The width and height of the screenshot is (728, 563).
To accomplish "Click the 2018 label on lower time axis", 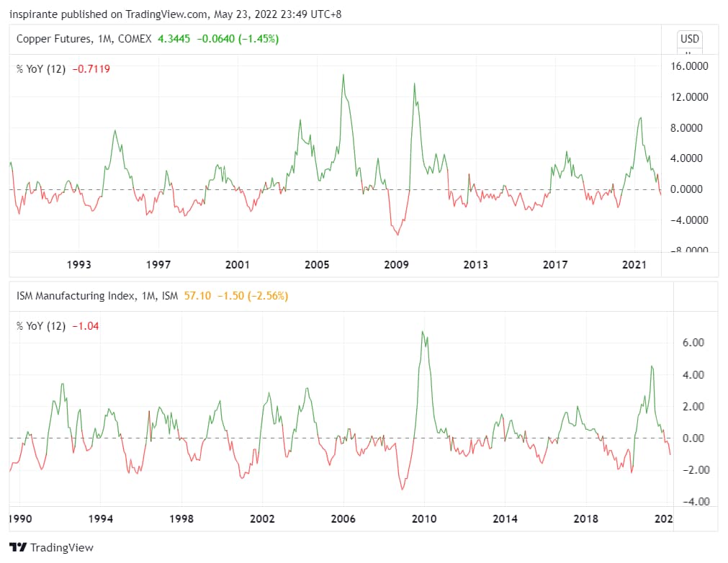I will pos(586,518).
